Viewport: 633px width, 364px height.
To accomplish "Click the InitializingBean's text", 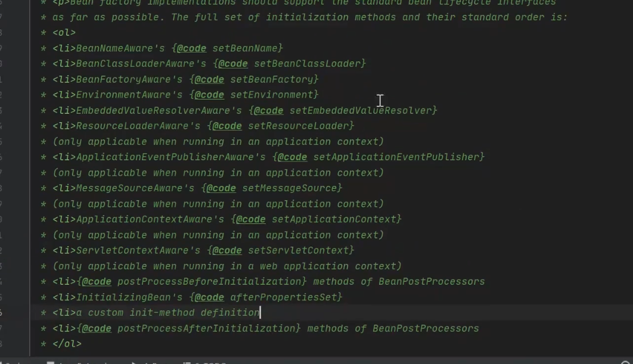I will [x=129, y=297].
